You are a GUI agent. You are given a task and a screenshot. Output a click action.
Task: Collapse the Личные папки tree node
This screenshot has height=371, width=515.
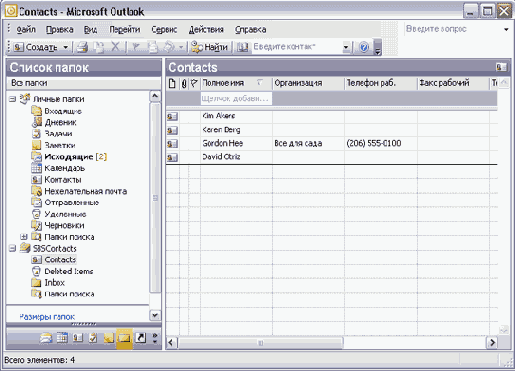click(x=13, y=99)
